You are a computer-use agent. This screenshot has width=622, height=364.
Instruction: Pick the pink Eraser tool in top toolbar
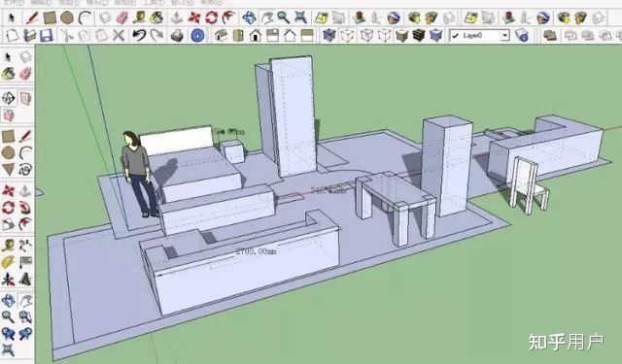tap(122, 17)
